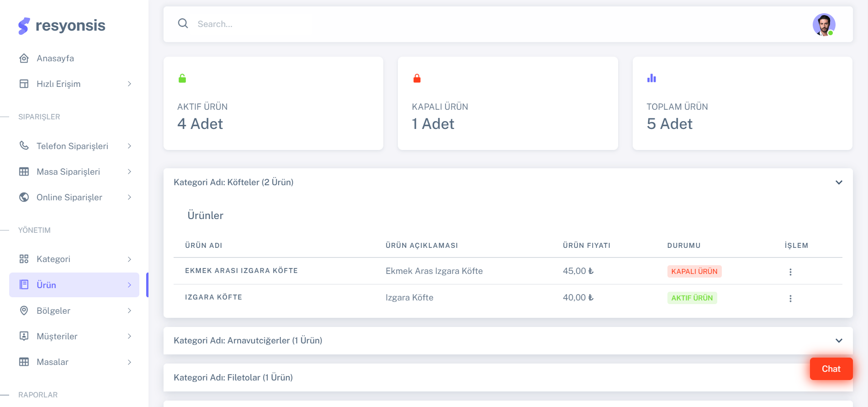This screenshot has height=407, width=868.
Task: Click the Hızlı Erişim layout icon
Action: pos(24,84)
